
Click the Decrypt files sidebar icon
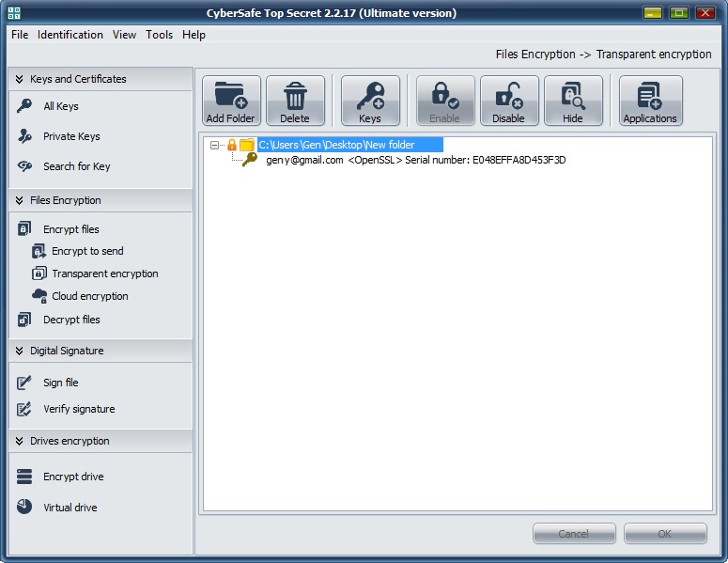pyautogui.click(x=24, y=320)
